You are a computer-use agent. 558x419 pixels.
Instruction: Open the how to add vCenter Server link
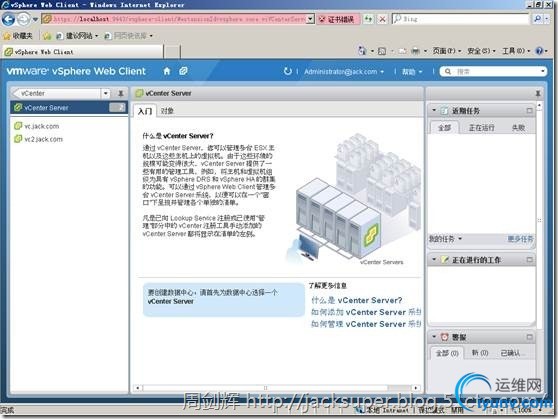pyautogui.click(x=366, y=312)
